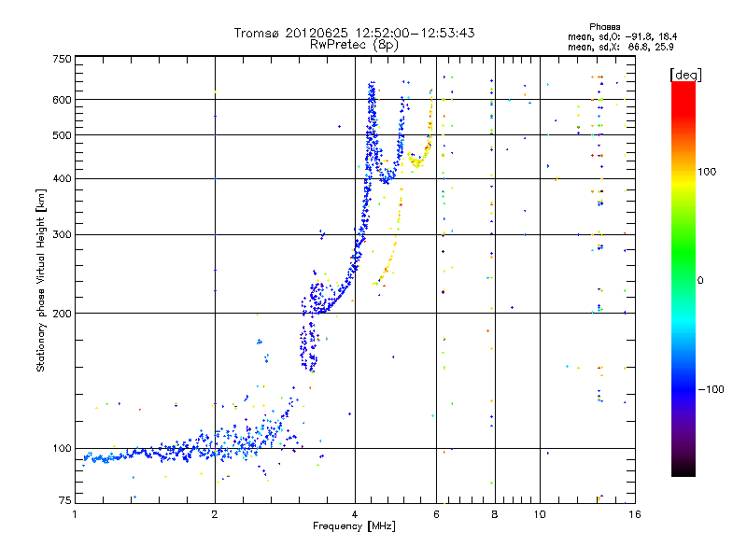Click the y-axis '500' tick label

tap(62, 135)
